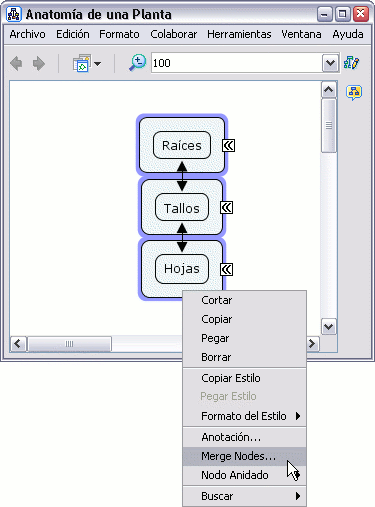
Task: Click the forward navigation arrow icon
Action: [x=39, y=63]
